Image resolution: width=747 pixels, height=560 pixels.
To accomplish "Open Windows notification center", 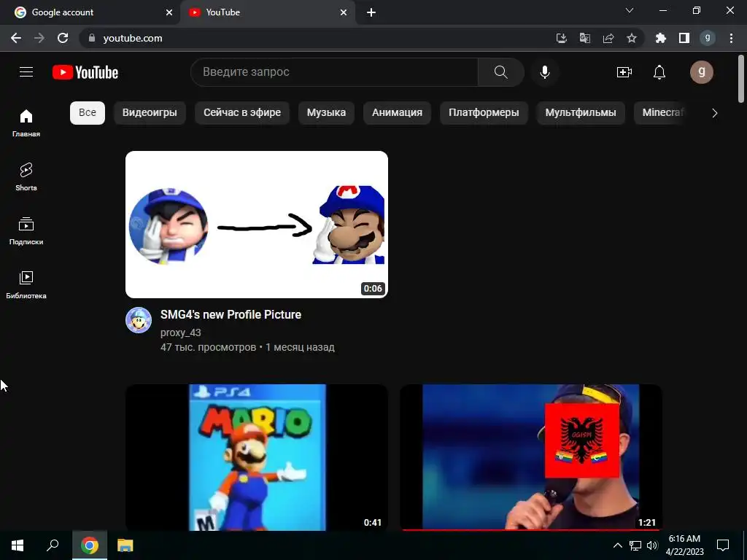I will [x=723, y=545].
